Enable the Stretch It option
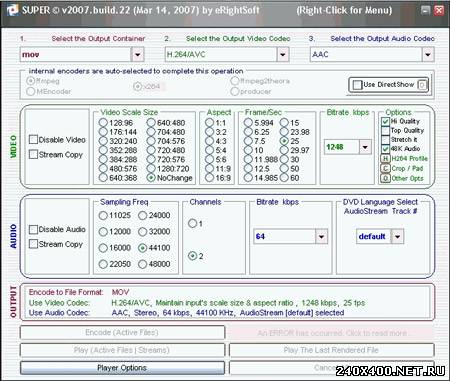This screenshot has width=450, height=381. [385, 140]
